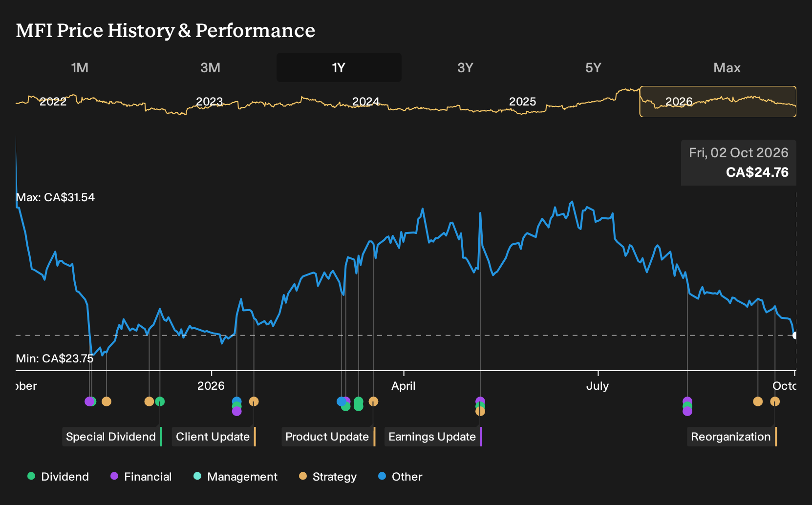
Task: Toggle the Strategy legend filter
Action: tap(328, 477)
